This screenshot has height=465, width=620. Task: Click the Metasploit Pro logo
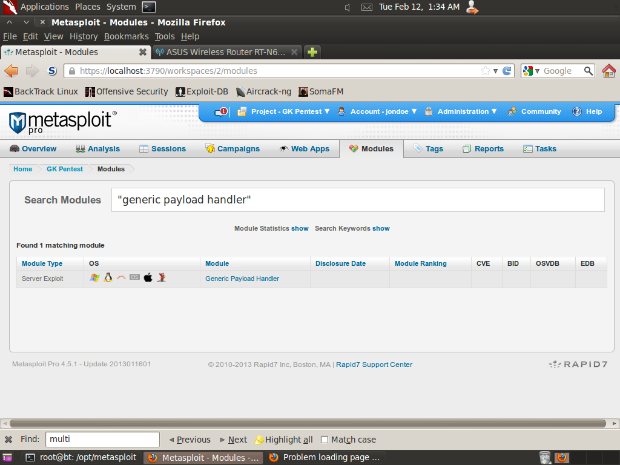pyautogui.click(x=62, y=122)
